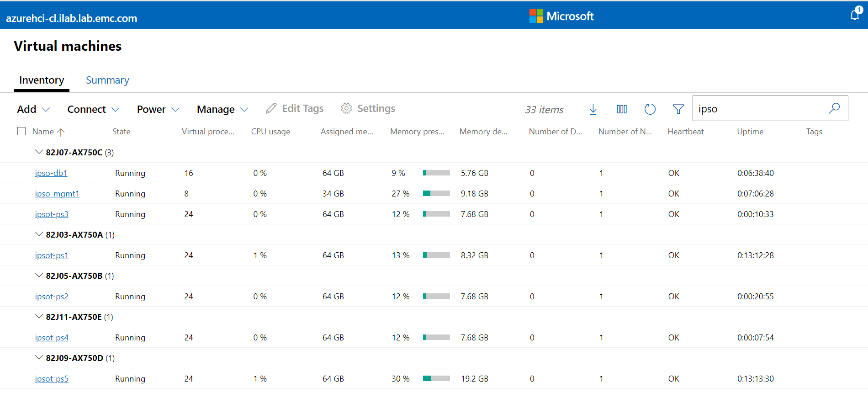Sort by the Heartbeat column header
This screenshot has width=868, height=414.
pyautogui.click(x=686, y=132)
